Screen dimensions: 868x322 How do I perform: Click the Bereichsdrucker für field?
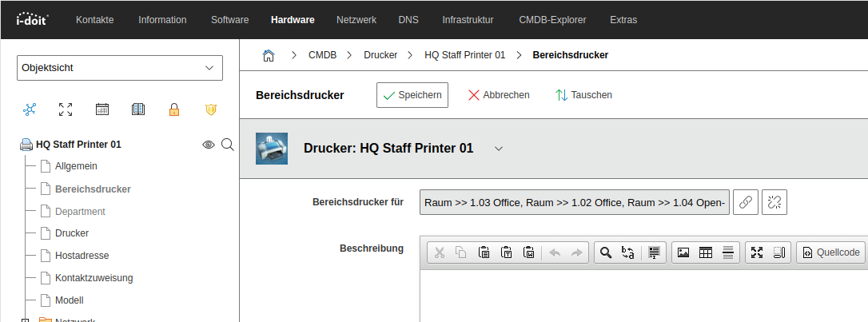[574, 203]
